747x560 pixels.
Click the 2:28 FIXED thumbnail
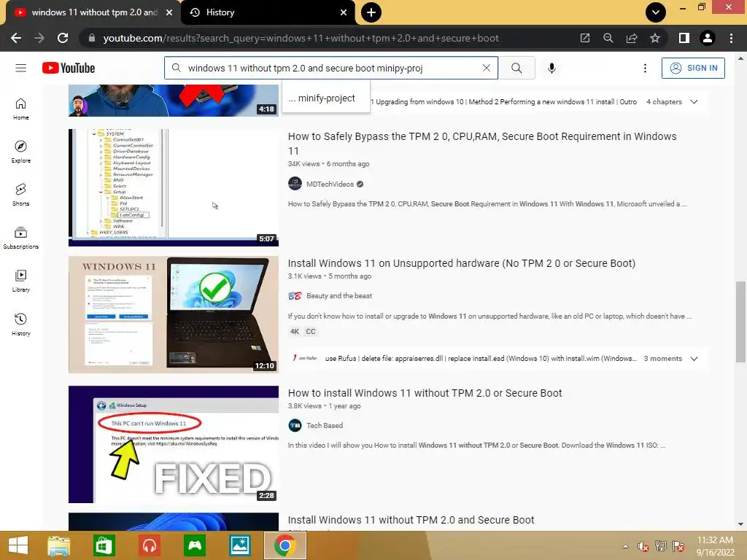click(x=174, y=444)
